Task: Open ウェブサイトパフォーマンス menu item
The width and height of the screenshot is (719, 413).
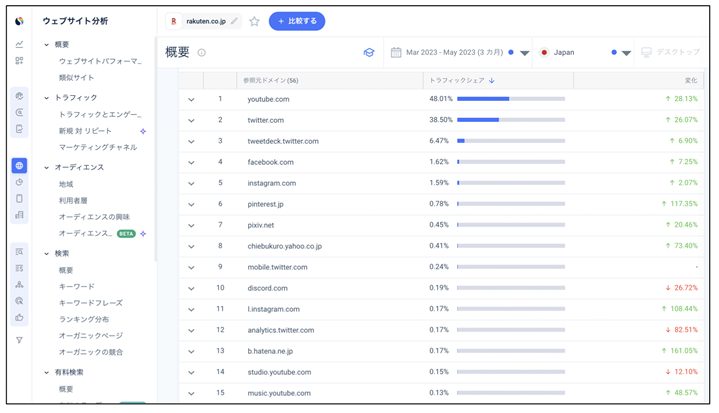Action: click(x=100, y=61)
